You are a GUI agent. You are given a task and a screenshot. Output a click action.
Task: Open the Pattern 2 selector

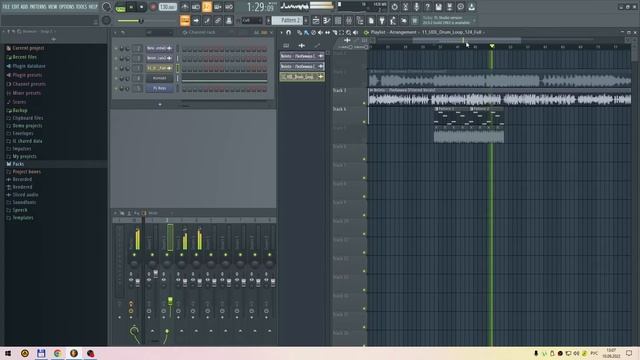(x=288, y=20)
